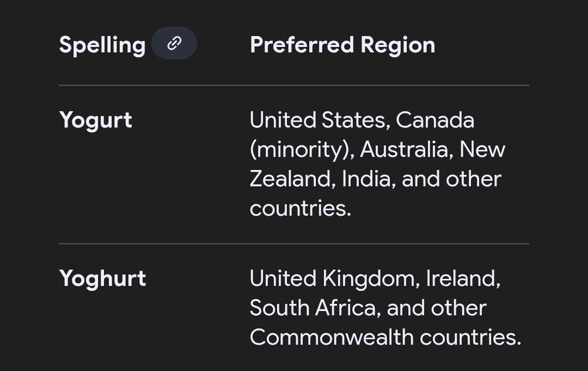588x371 pixels.
Task: Open the citation link beside the Spelling header
Action: click(173, 43)
